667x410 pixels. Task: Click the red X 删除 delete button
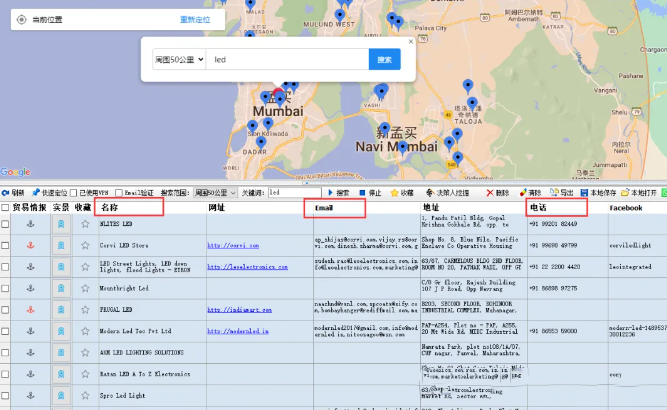click(498, 193)
